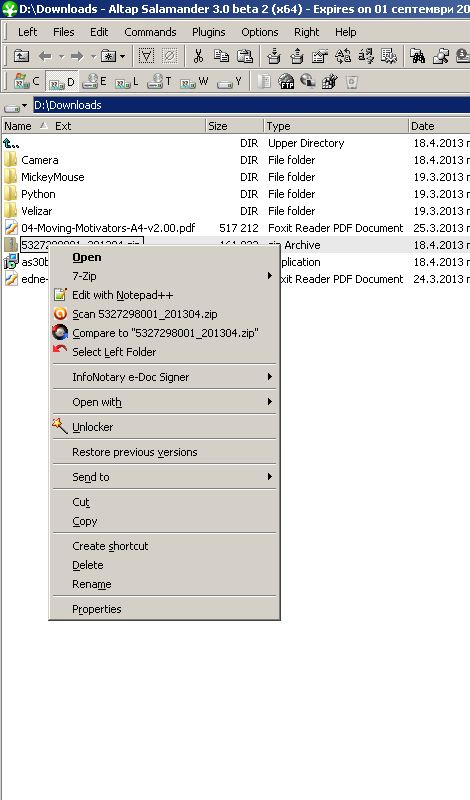This screenshot has height=800, width=470.
Task: Switch to drive D
Action: pos(62,82)
